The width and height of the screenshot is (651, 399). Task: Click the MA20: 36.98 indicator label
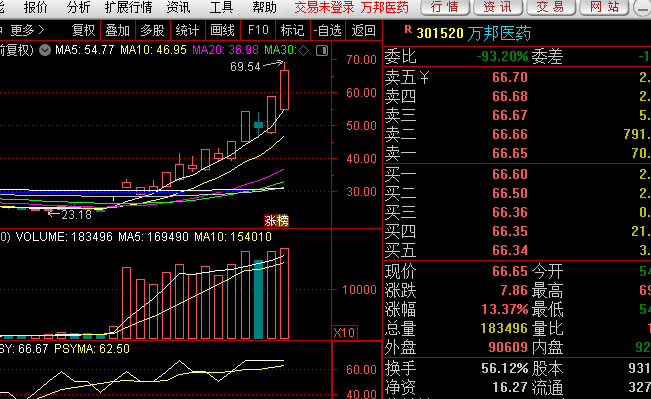225,50
